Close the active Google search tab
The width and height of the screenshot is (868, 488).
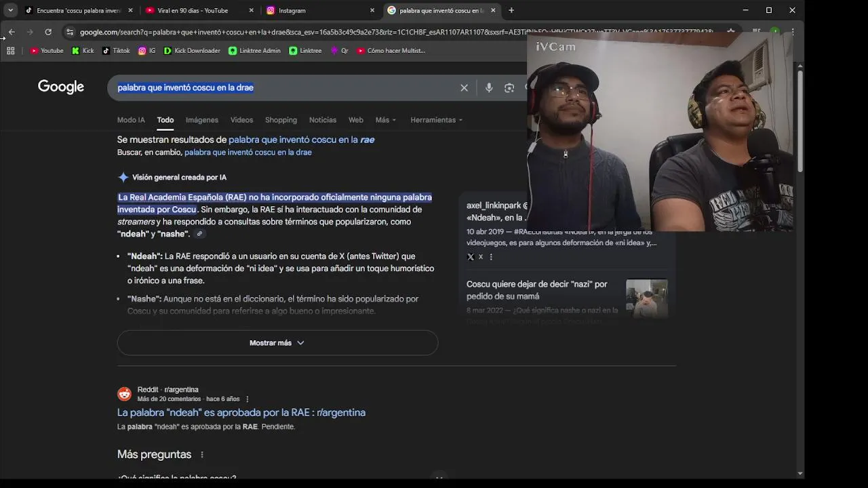tap(493, 10)
